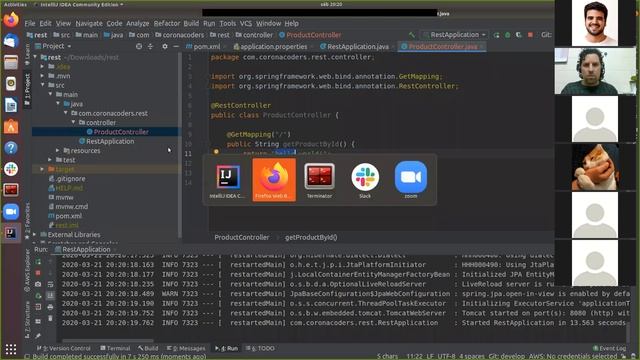
Task: Open the Refactor menu
Action: [167, 23]
